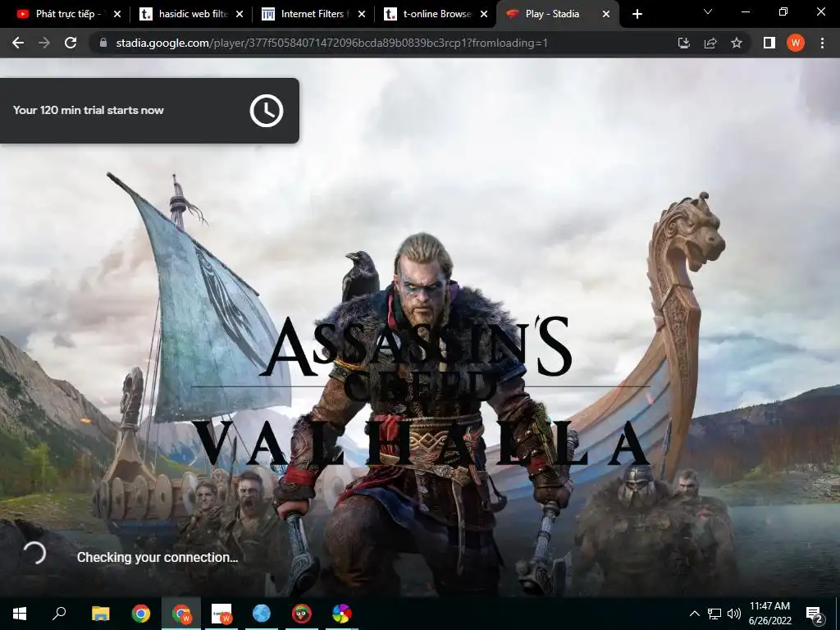Open the colorful pinwheel app in taskbar
This screenshot has height=630, width=840.
coord(342,614)
